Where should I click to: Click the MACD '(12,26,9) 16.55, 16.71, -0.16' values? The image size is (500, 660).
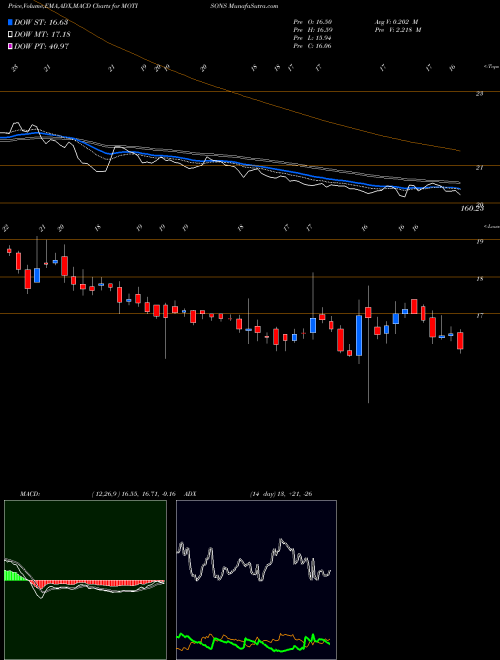tap(133, 494)
